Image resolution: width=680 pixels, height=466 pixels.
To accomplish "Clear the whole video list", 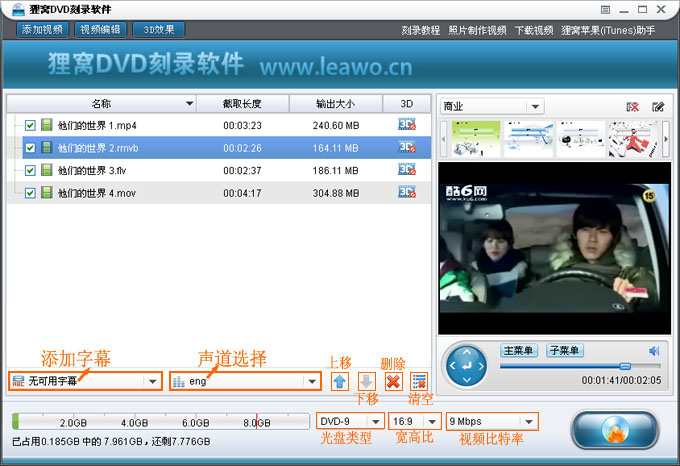I will point(419,381).
